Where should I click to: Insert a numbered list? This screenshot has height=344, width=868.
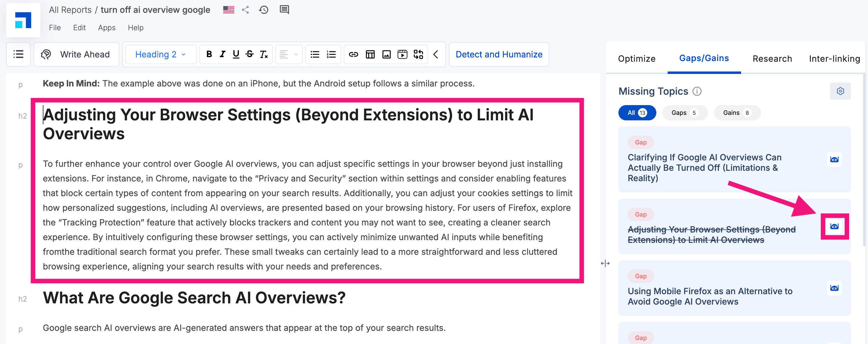coord(331,54)
